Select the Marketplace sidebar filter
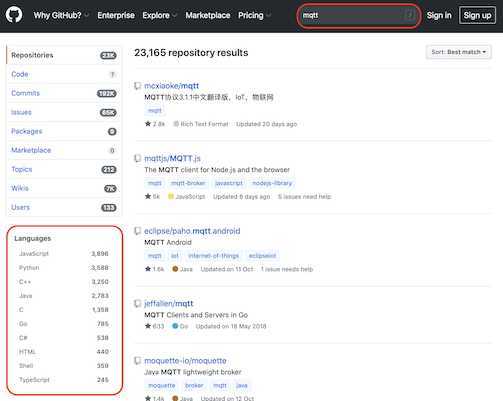The width and height of the screenshot is (503, 401). [64, 150]
